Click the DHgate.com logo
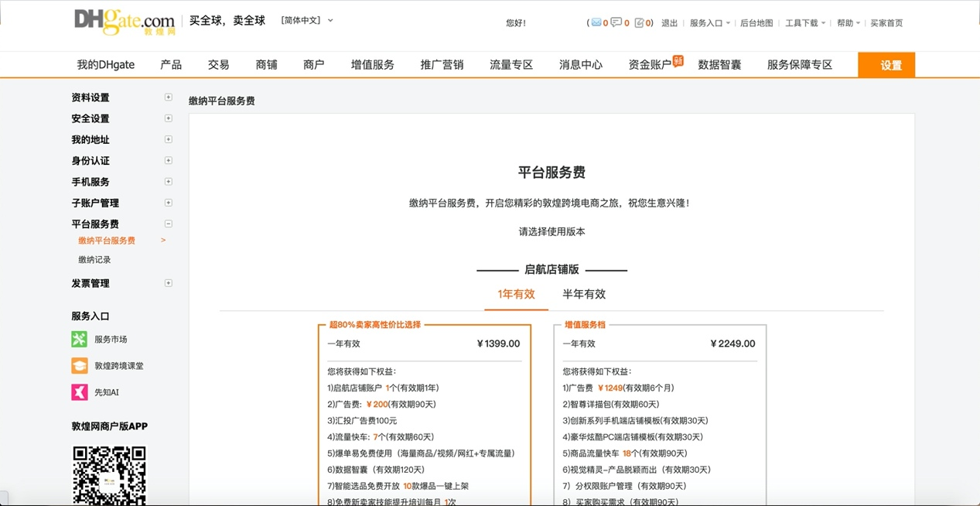Viewport: 980px width, 506px height. click(x=125, y=22)
